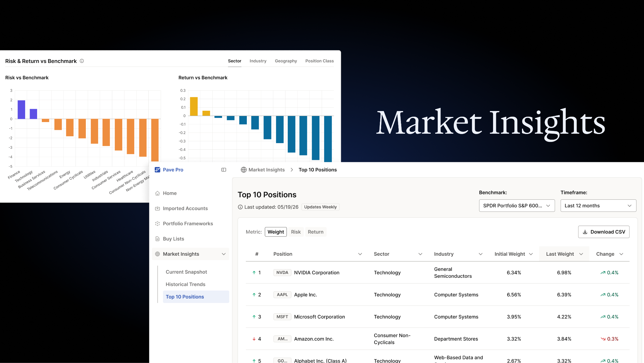
Task: Click the trend-up icon in NVIDIA Change cell
Action: coord(603,273)
